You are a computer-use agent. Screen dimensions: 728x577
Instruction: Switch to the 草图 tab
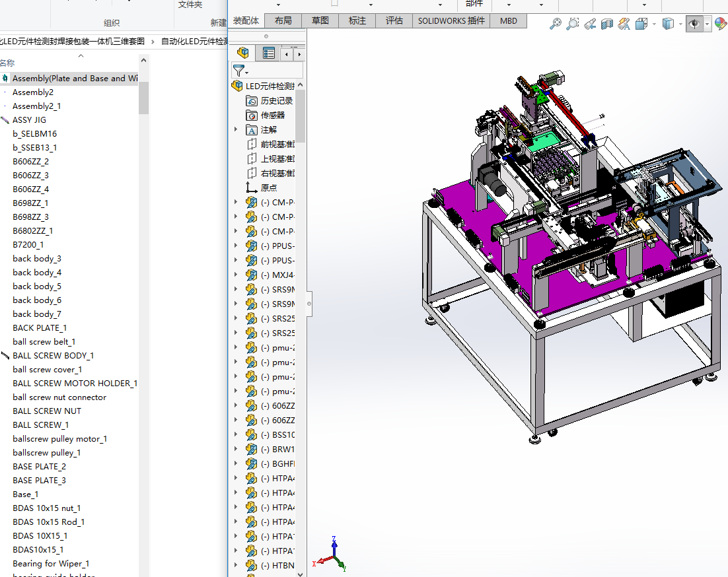click(320, 20)
